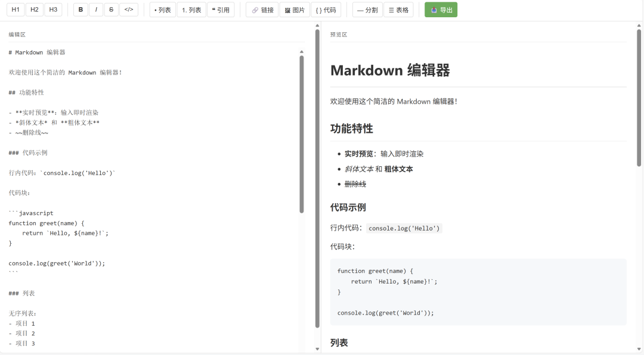Click the editor scrollbar up arrow

click(302, 52)
